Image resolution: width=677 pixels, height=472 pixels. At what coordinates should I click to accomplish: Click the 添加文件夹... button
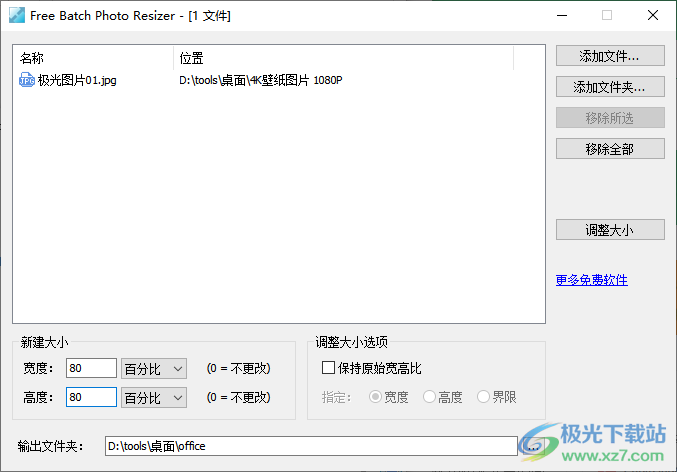(x=610, y=87)
